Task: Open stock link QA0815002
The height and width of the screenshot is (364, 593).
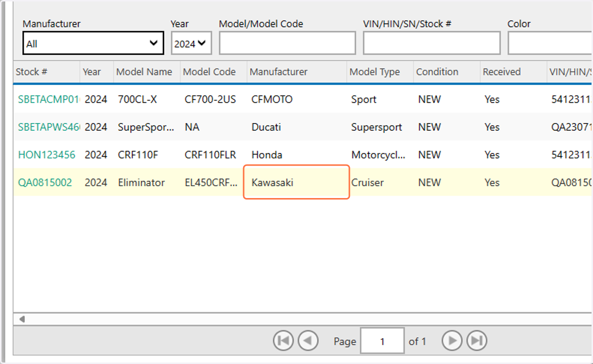Action: pos(45,182)
